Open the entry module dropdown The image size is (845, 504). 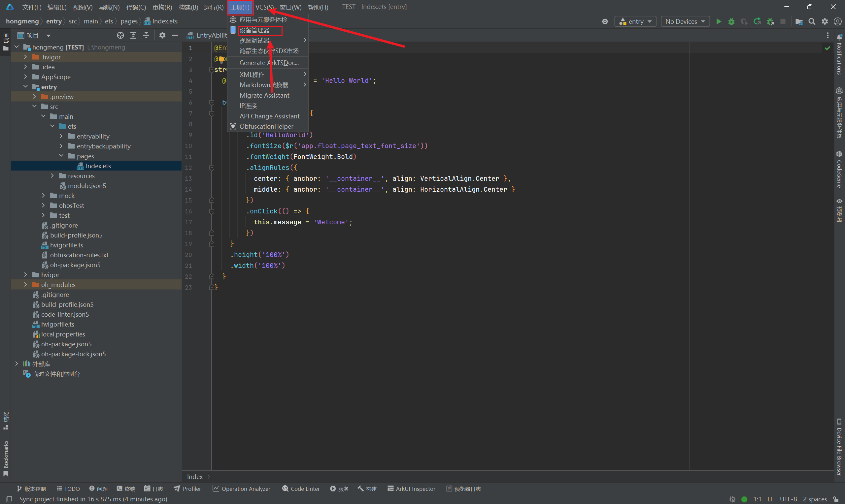[635, 21]
